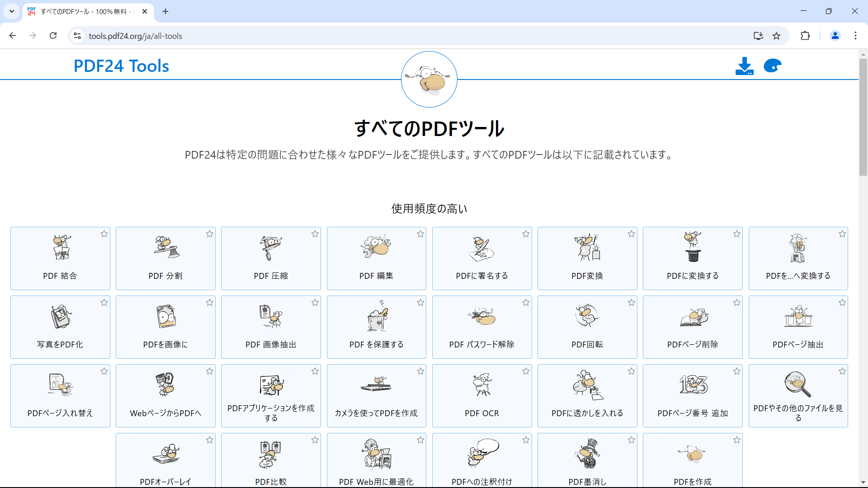This screenshot has height=488, width=868.
Task: Open the WebページからPDFへ tool icon
Action: point(165,385)
